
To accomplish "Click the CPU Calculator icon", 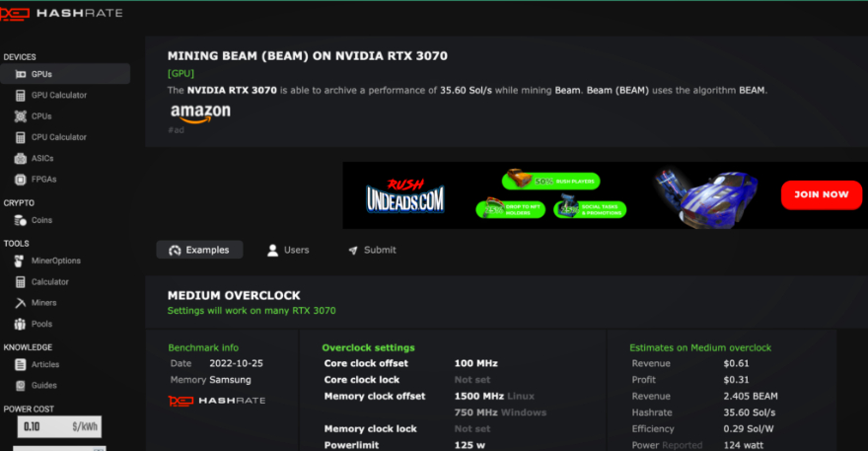I will click(21, 137).
